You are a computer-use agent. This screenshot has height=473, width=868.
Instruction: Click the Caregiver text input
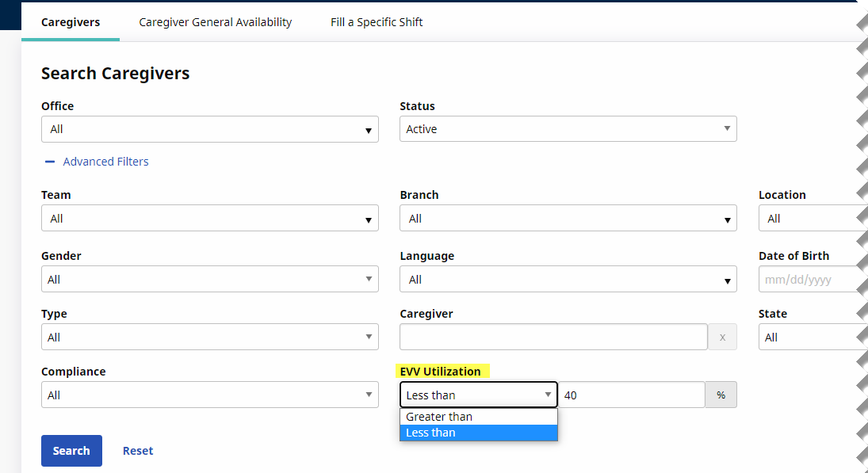(553, 338)
